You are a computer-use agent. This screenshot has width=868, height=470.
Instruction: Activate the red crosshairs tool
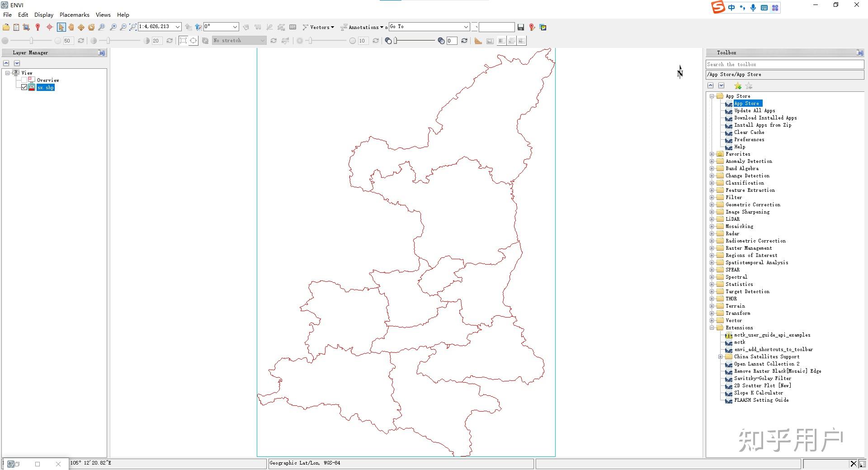(50, 27)
